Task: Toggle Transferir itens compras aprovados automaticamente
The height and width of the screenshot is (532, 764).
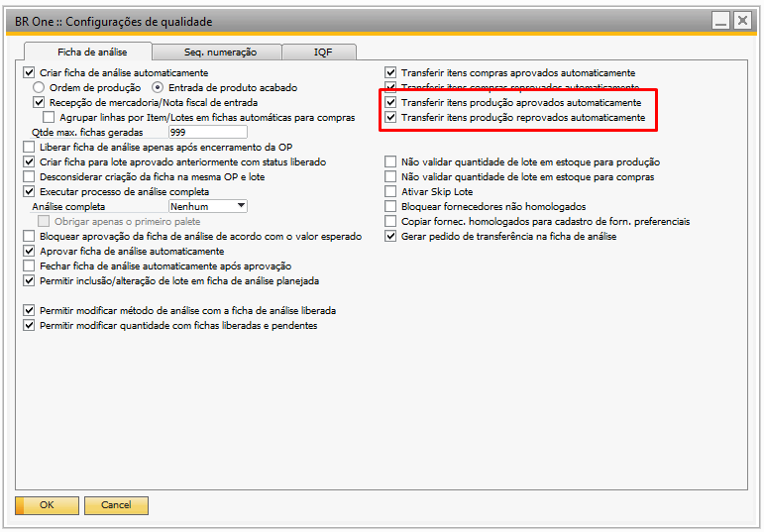Action: tap(390, 72)
